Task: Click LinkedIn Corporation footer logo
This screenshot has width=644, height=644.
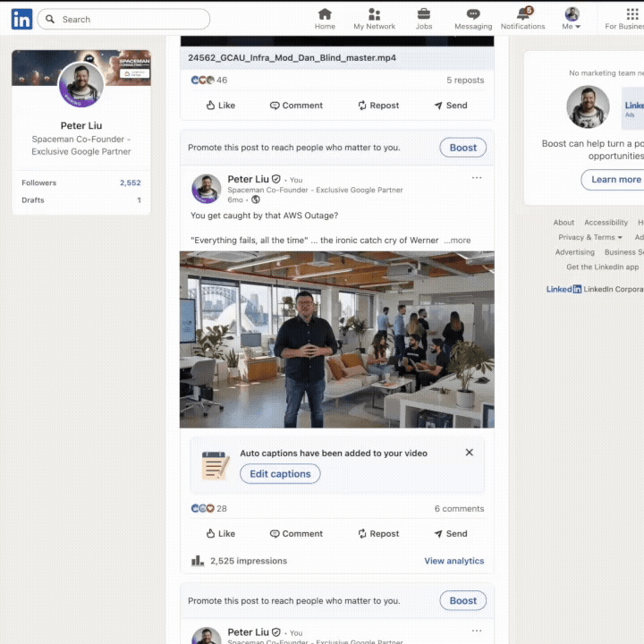Action: pos(563,289)
